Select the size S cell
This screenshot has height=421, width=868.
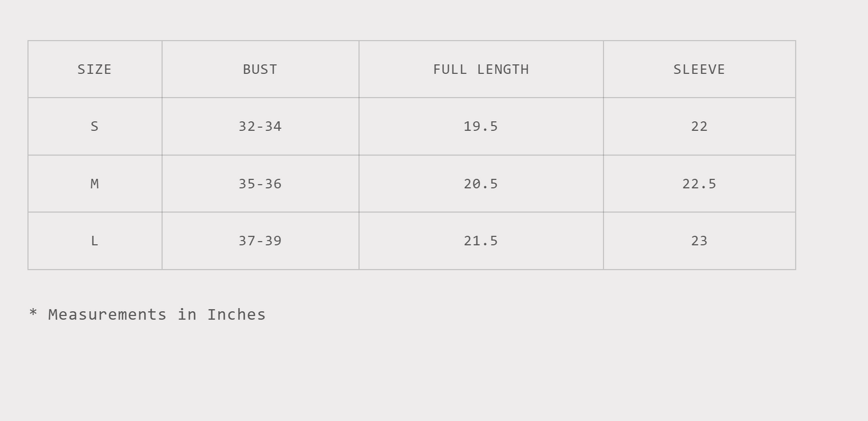tap(94, 127)
